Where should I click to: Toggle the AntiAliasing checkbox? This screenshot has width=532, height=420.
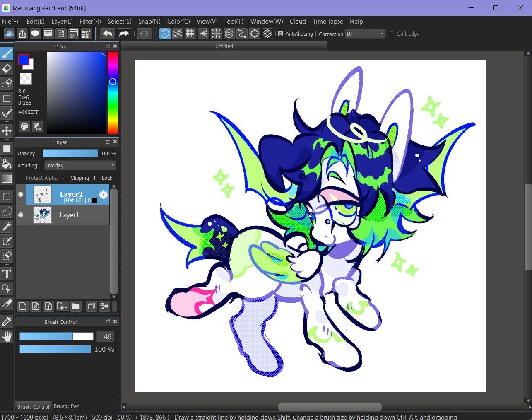tap(280, 34)
